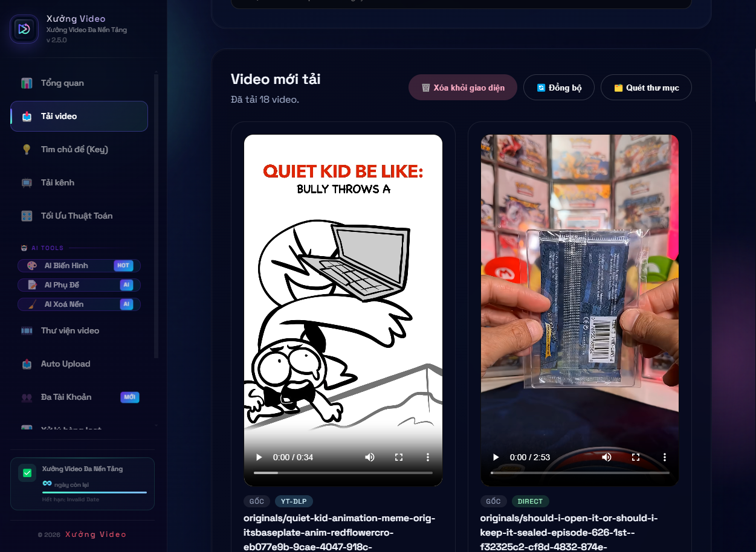Open Tổng quan page

(79, 83)
